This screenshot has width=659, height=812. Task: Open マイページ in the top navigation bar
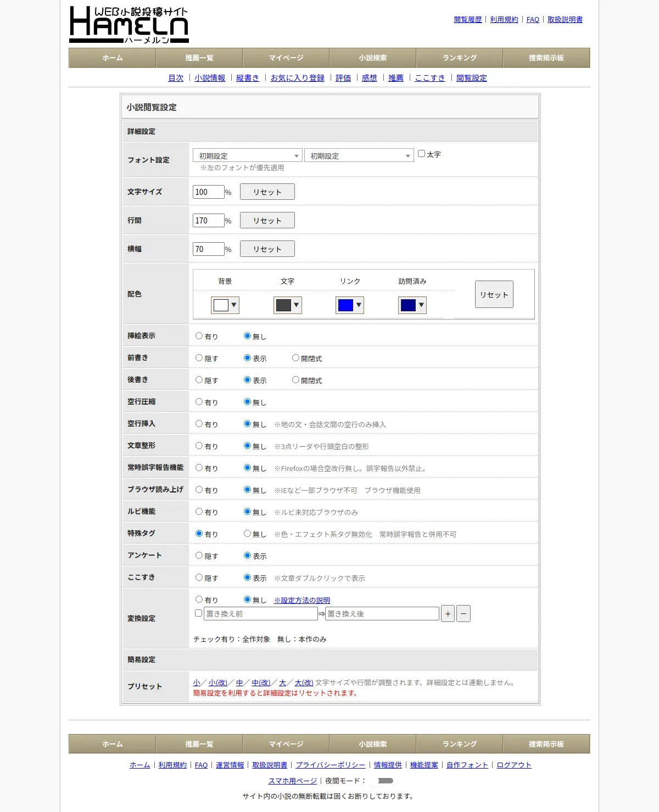[x=286, y=58]
